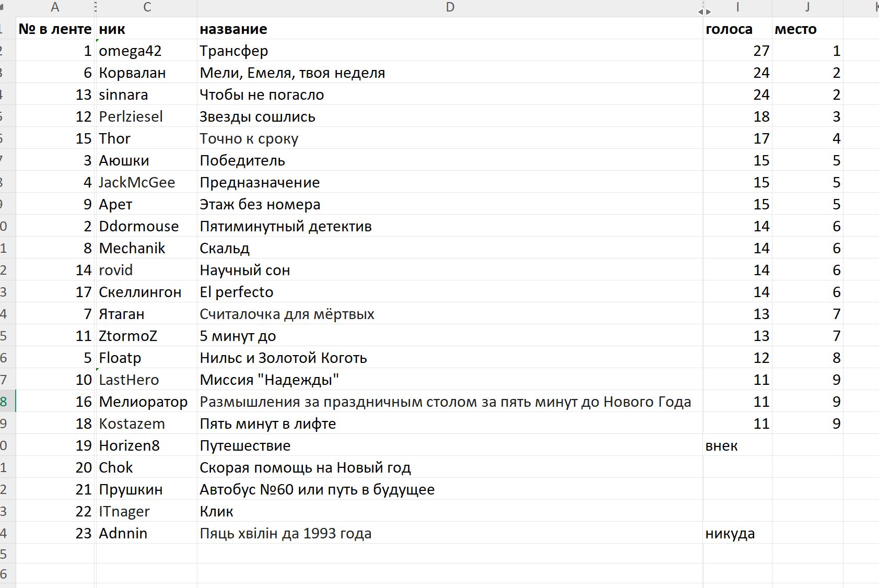The width and height of the screenshot is (879, 588).
Task: Select column I header
Action: coord(737,7)
